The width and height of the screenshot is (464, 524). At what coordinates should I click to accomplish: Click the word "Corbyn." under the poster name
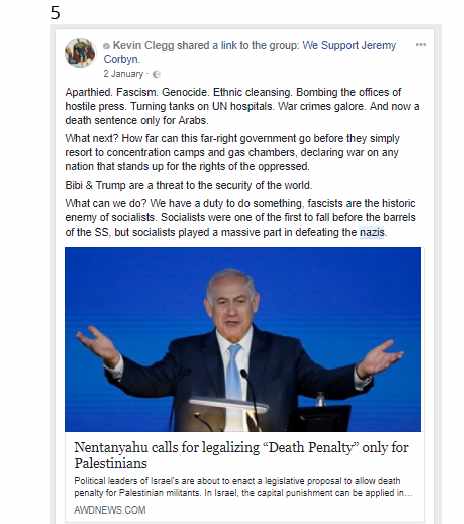tap(121, 59)
